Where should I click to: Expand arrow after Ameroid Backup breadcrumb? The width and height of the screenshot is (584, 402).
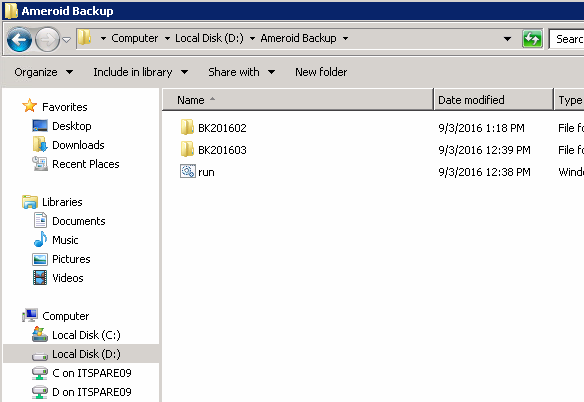coord(345,38)
